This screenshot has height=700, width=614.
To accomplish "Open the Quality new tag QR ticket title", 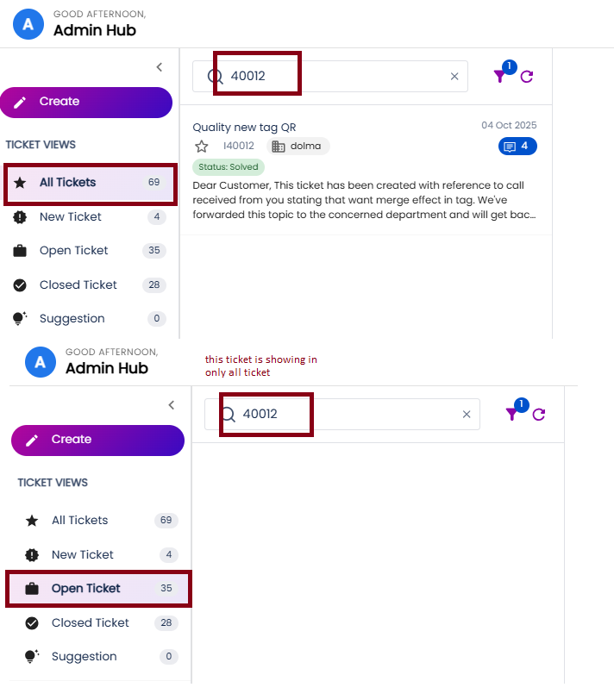I will [x=244, y=128].
